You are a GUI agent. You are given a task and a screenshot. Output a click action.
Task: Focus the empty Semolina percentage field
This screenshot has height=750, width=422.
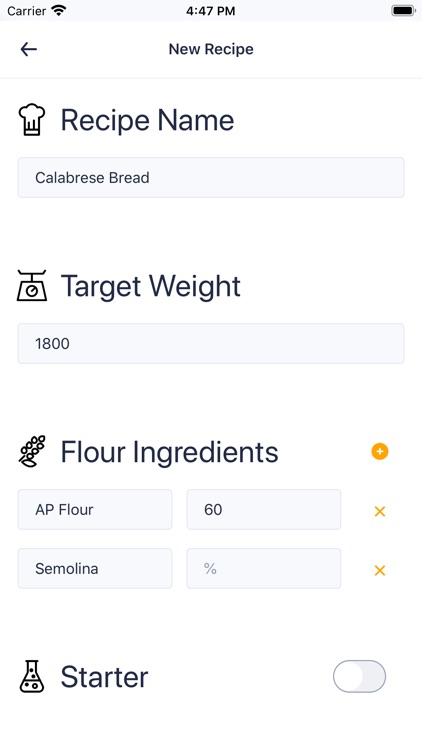click(264, 568)
